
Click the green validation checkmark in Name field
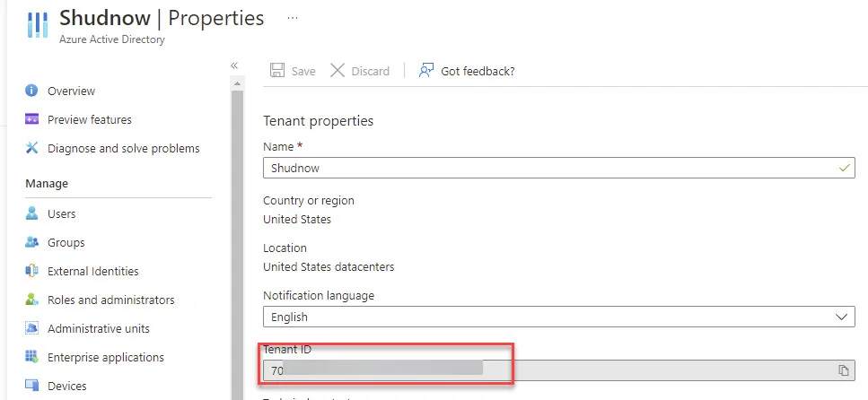[844, 167]
